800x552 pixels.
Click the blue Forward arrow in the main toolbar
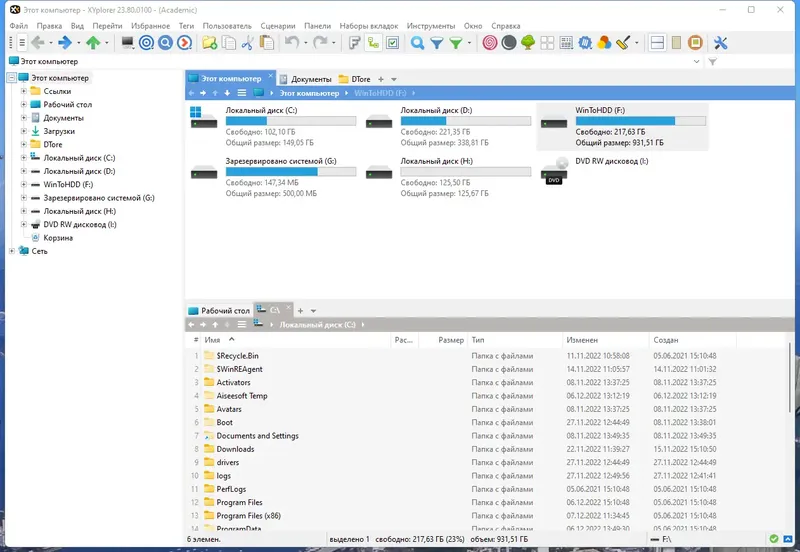click(x=65, y=43)
